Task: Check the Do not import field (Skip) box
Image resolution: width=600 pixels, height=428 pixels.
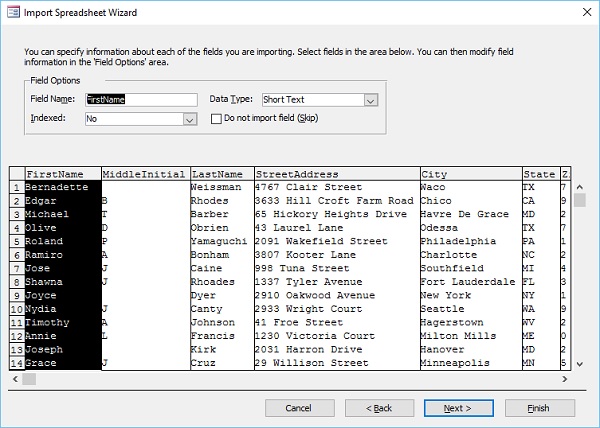Action: 217,119
